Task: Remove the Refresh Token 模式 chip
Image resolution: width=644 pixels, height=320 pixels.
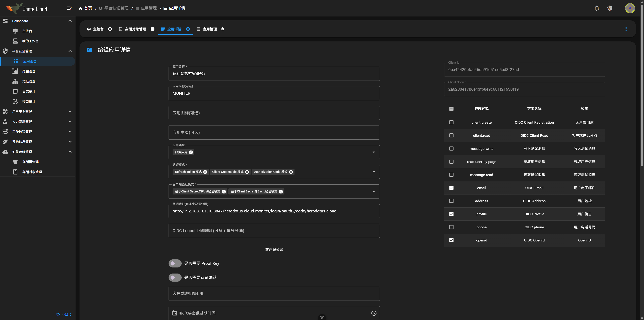Action: point(205,172)
